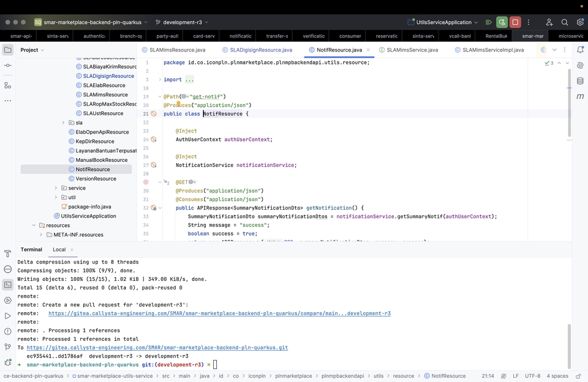Show more tool windows ellipsis
The width and height of the screenshot is (588, 382).
[x=7, y=101]
